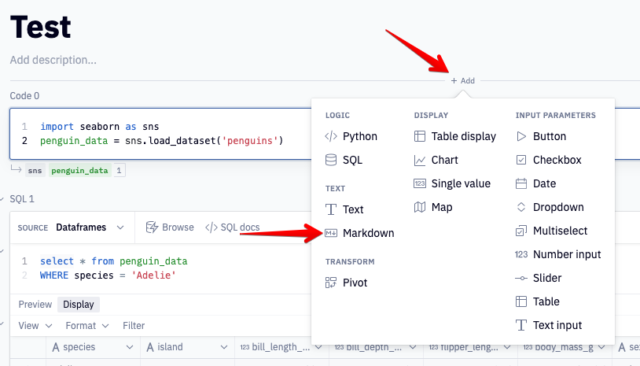Switch to the Preview tab
Viewport: 640px width, 366px height.
click(35, 304)
